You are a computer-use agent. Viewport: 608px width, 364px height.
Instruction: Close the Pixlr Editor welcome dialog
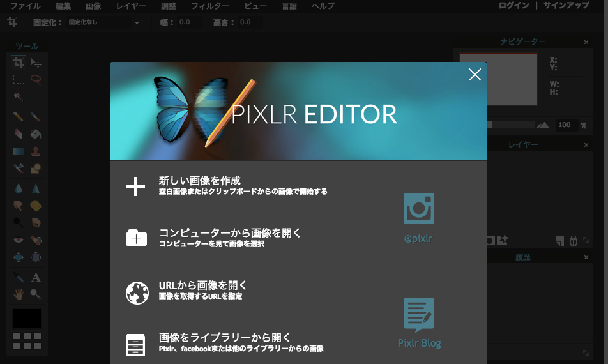point(475,75)
